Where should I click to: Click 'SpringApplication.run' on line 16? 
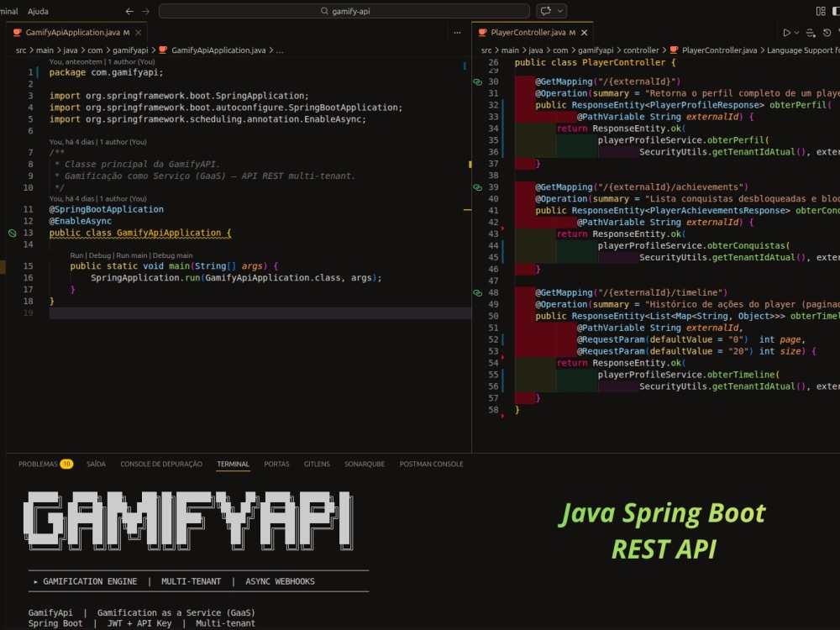click(145, 278)
